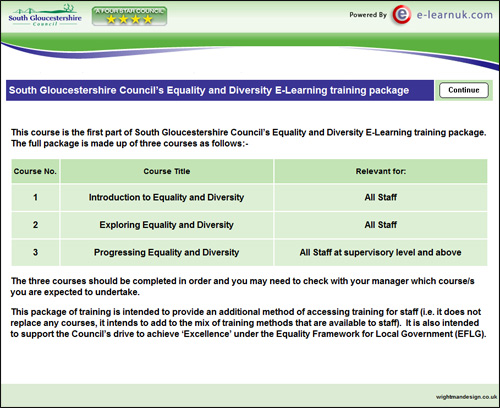Click the Four Star Council badge
The width and height of the screenshot is (500, 408).
129,16
